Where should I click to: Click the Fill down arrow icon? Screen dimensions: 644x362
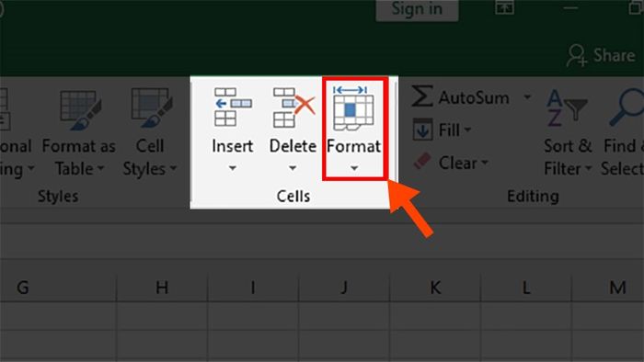(x=422, y=130)
